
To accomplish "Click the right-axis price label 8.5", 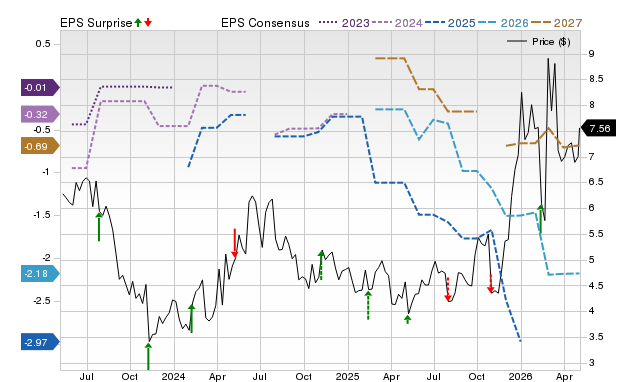I will tap(596, 79).
